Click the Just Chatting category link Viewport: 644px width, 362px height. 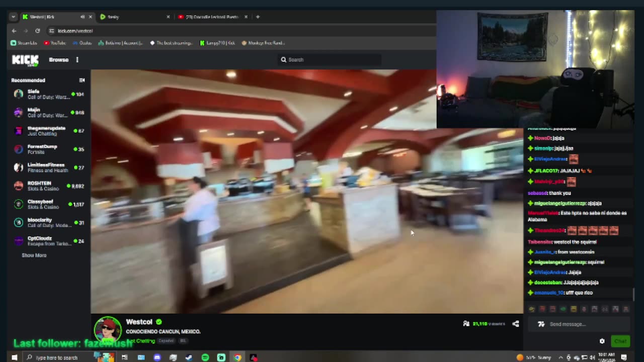142,341
